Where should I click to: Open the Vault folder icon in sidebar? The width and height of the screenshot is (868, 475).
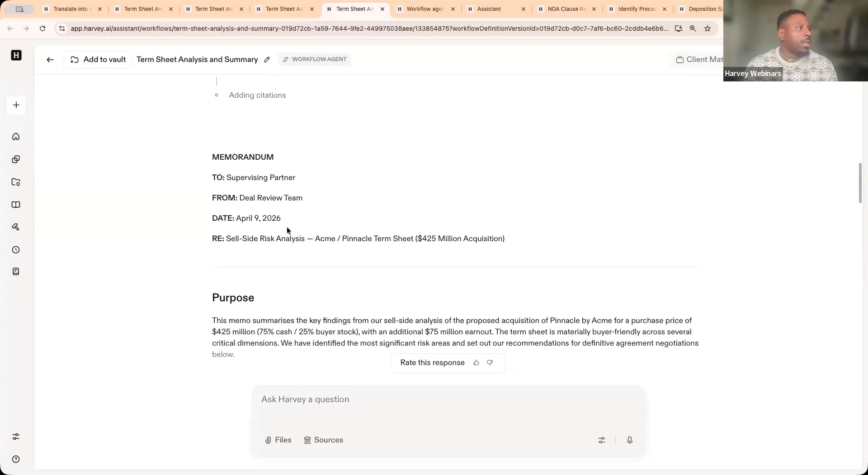[16, 182]
